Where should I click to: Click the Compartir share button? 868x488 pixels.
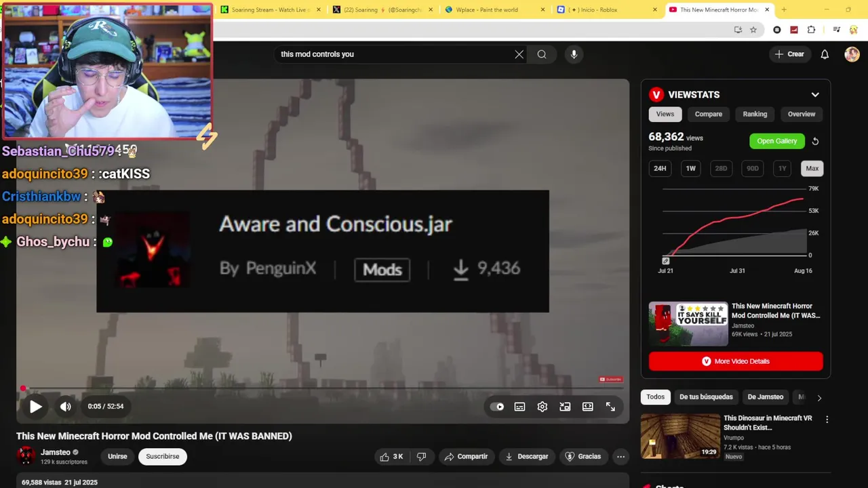pyautogui.click(x=466, y=457)
